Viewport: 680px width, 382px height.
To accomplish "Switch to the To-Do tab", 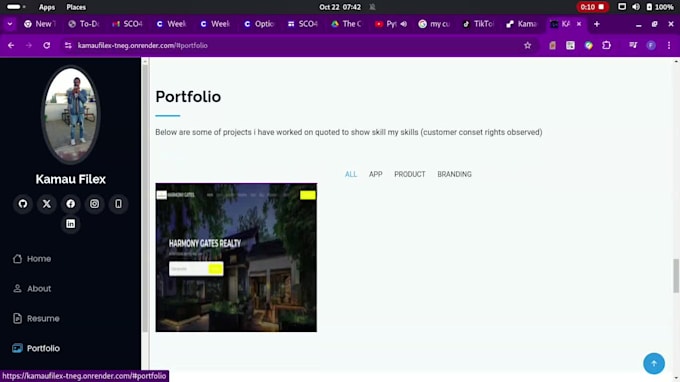I will click(84, 24).
